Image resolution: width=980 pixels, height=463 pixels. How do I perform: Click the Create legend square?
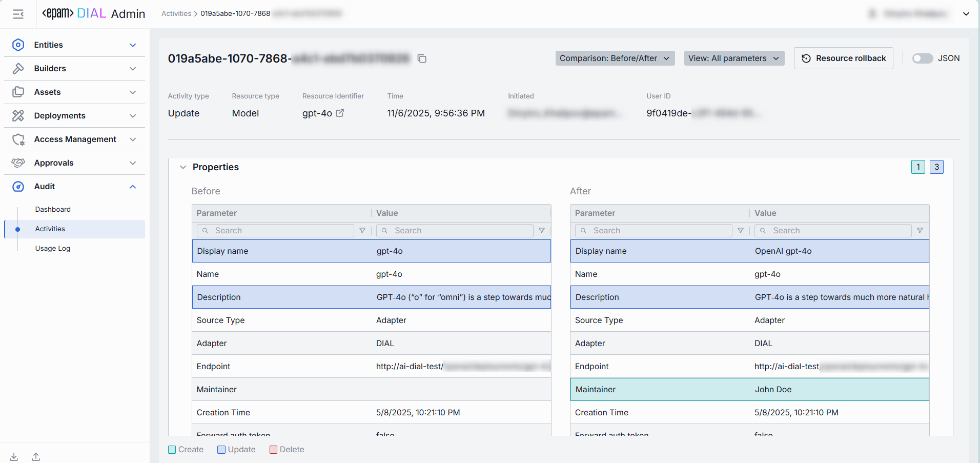coord(172,450)
